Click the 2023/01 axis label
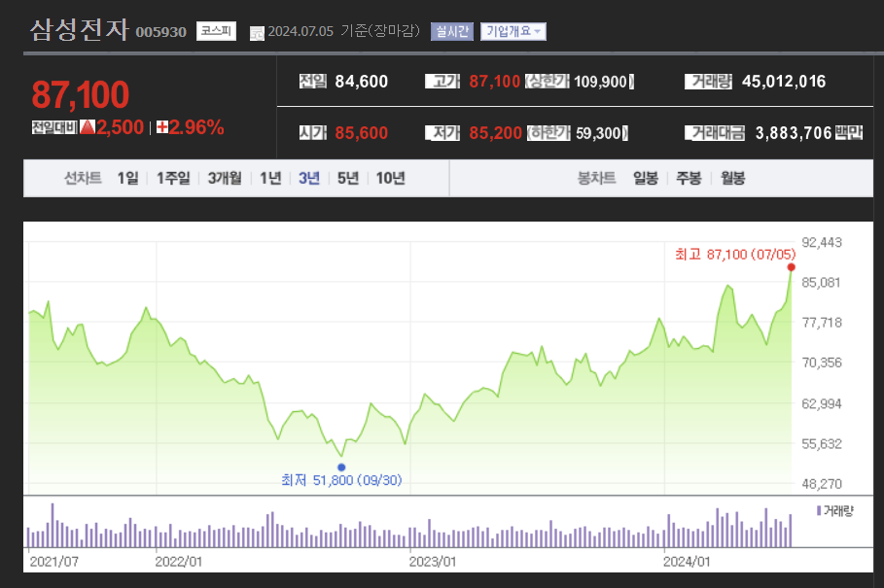884x588 pixels. (433, 562)
